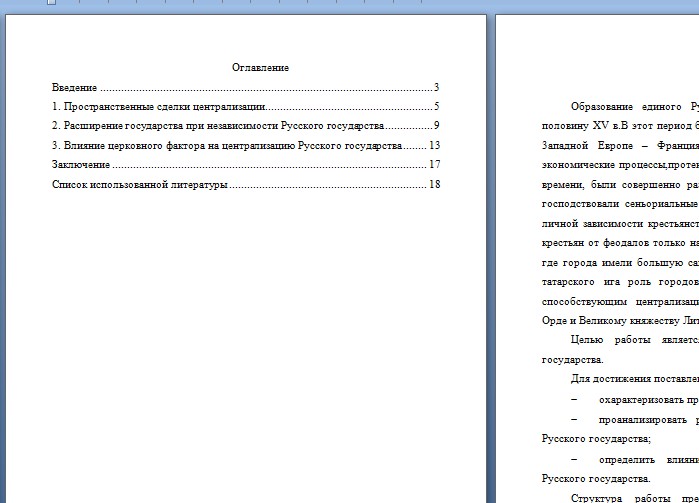Open "Список использованной литературы" contents entry

(140, 185)
